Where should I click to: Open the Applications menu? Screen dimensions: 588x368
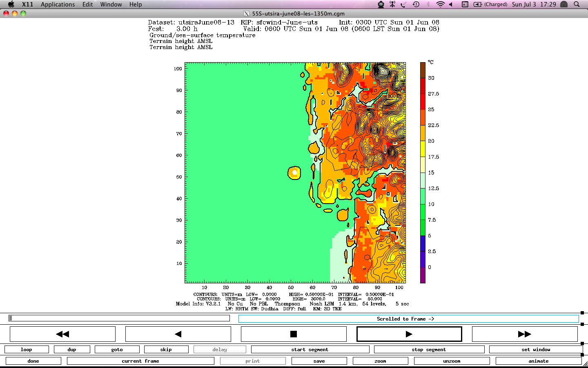[58, 4]
